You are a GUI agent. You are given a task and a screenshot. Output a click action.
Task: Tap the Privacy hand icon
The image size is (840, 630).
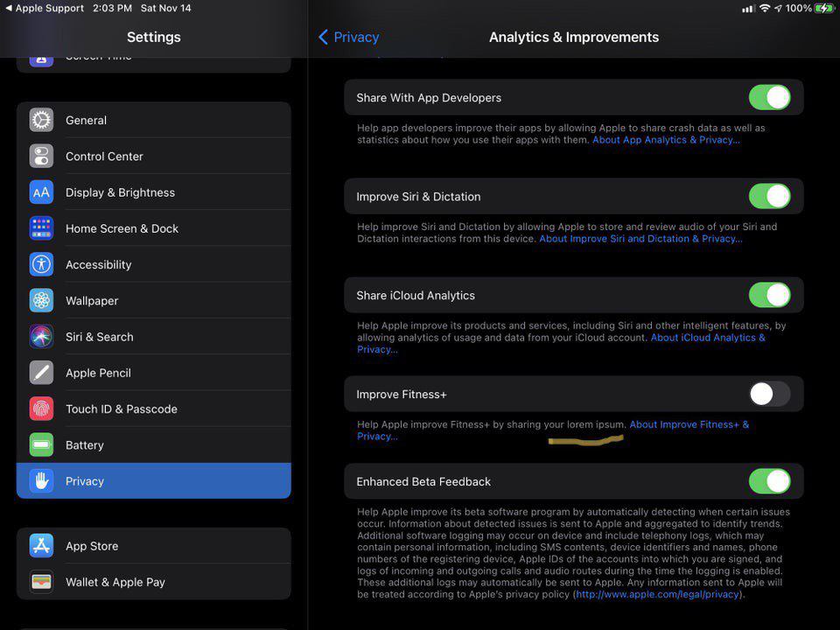tap(41, 481)
